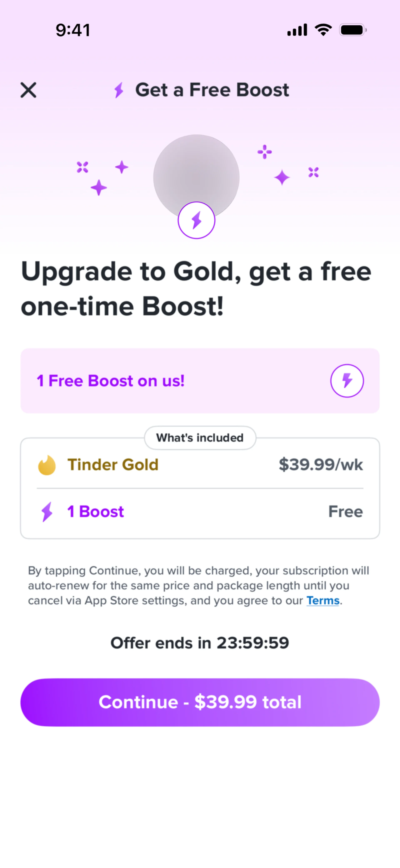Select the 1 Boost row

[200, 512]
